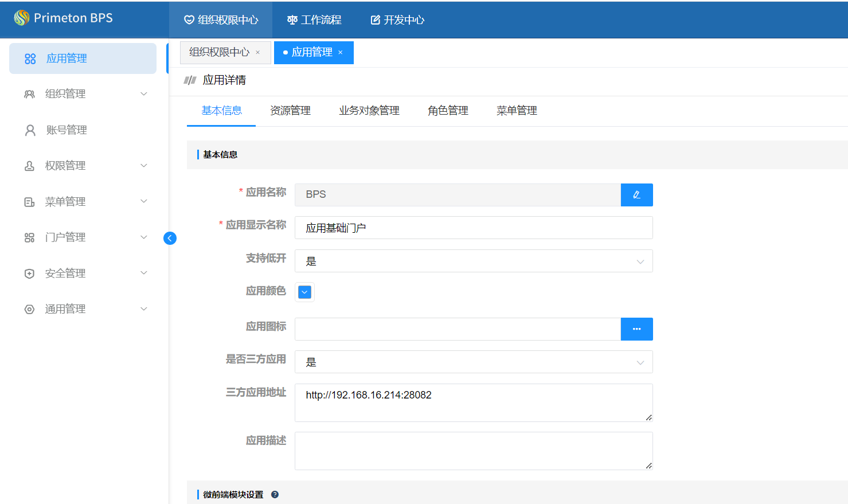Click the Primeton BPS logo icon
This screenshot has height=504, width=848.
pos(22,18)
